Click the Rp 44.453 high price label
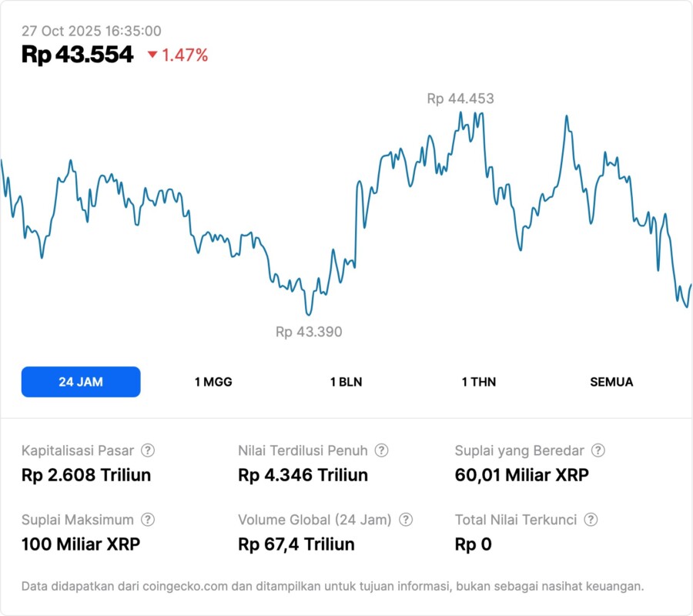Viewport: 693px width, 616px height. click(460, 99)
